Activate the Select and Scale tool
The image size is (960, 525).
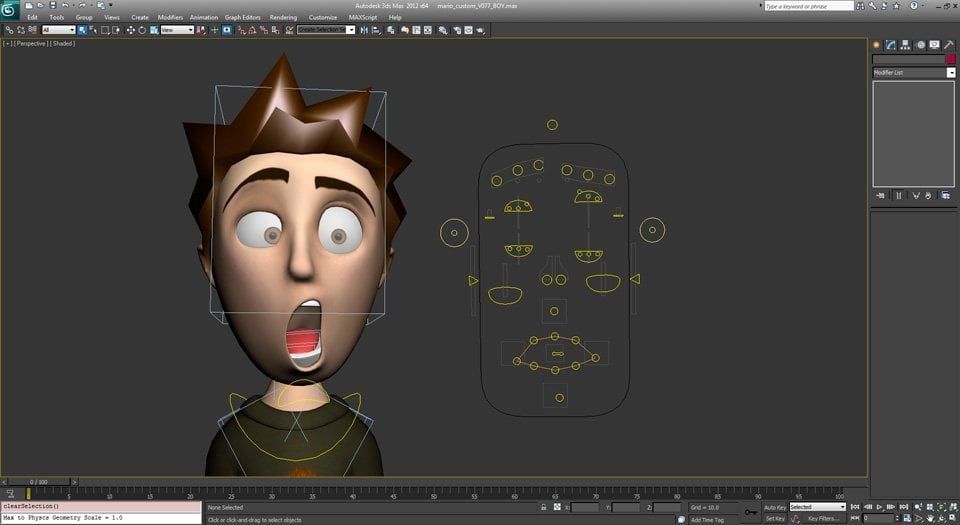click(x=154, y=30)
